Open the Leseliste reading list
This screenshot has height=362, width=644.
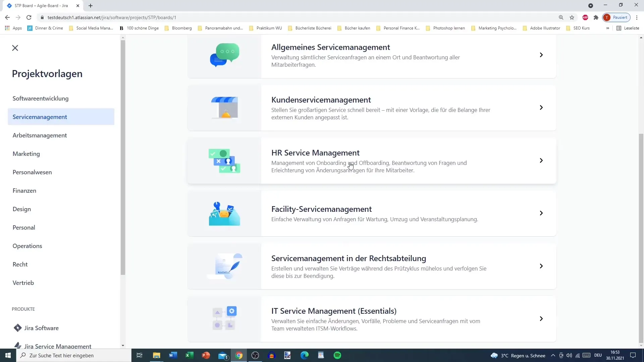click(x=628, y=28)
